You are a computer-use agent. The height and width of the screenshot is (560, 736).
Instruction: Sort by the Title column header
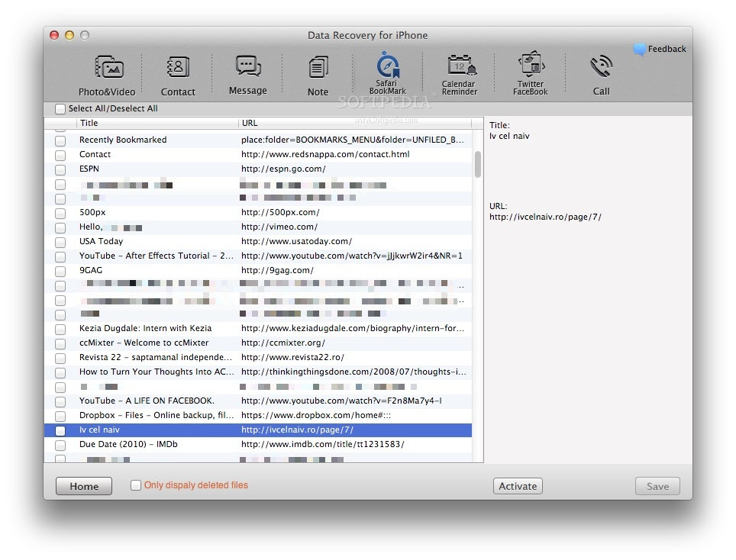click(x=158, y=123)
